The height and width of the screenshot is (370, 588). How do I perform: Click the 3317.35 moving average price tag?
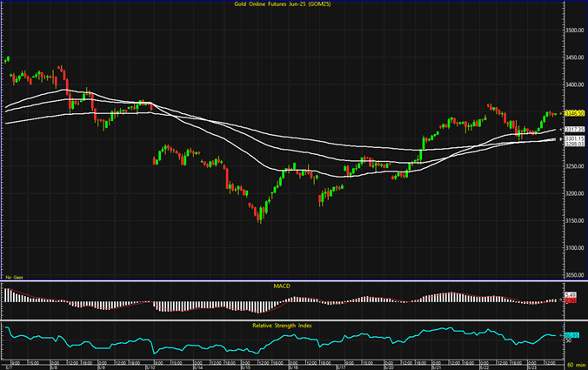[572, 130]
